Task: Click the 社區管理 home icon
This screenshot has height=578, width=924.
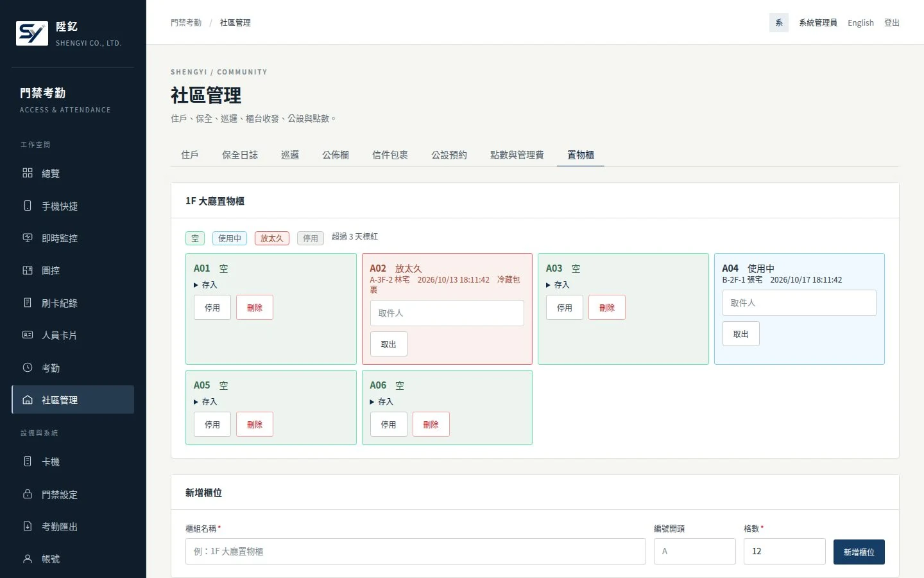Action: click(28, 399)
